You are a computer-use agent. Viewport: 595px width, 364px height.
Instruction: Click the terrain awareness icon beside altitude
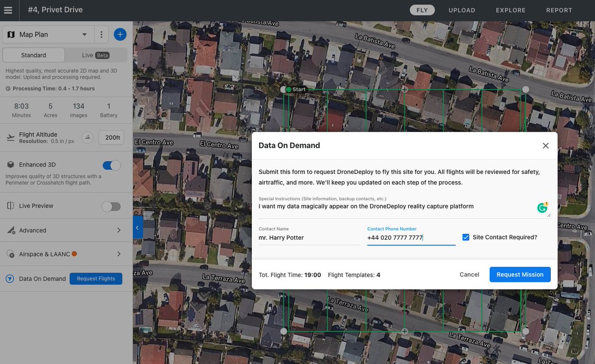click(87, 138)
